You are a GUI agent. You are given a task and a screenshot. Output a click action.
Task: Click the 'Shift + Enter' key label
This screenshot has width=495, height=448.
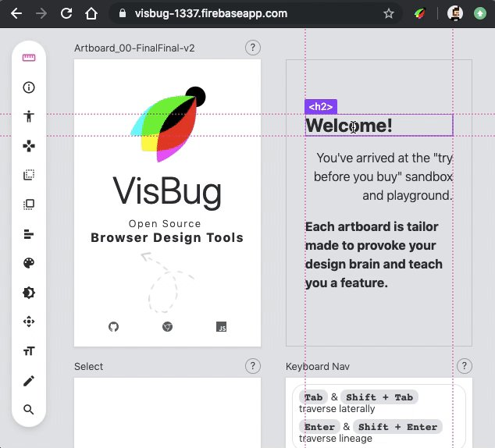click(397, 427)
